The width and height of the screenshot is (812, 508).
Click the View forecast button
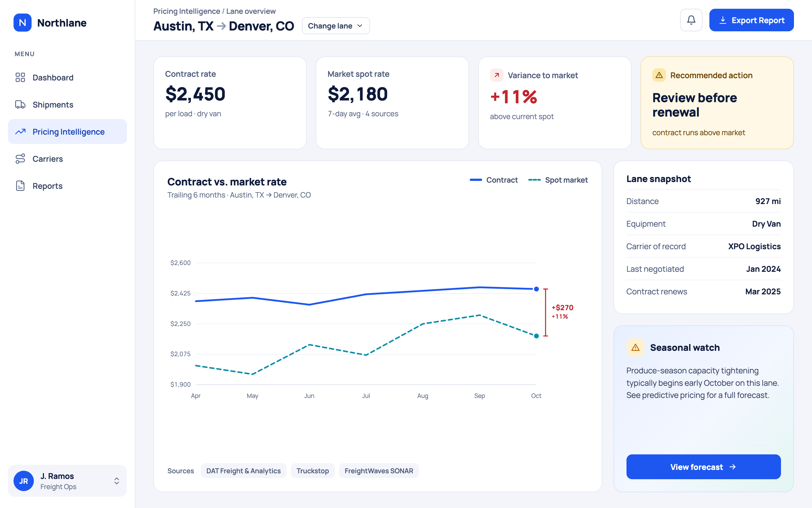tap(703, 467)
